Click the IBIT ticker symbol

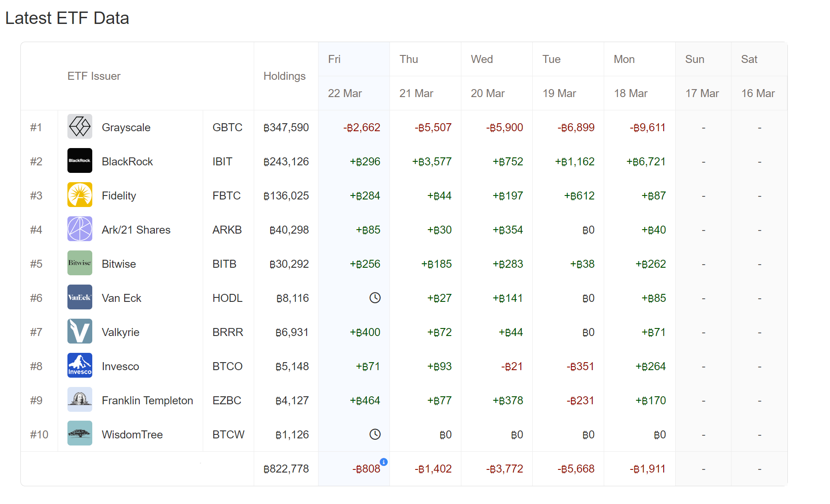click(222, 162)
